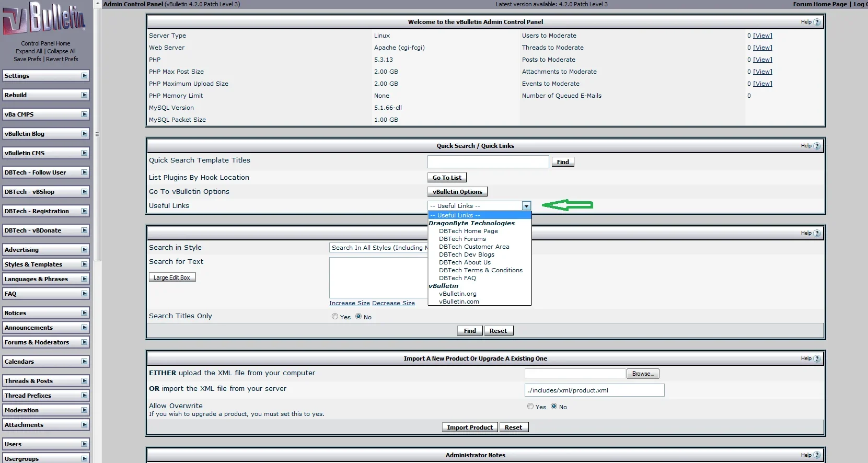Viewport: 868px width, 463px height.
Task: Expand Rebuild menu arrow icon
Action: (x=84, y=95)
